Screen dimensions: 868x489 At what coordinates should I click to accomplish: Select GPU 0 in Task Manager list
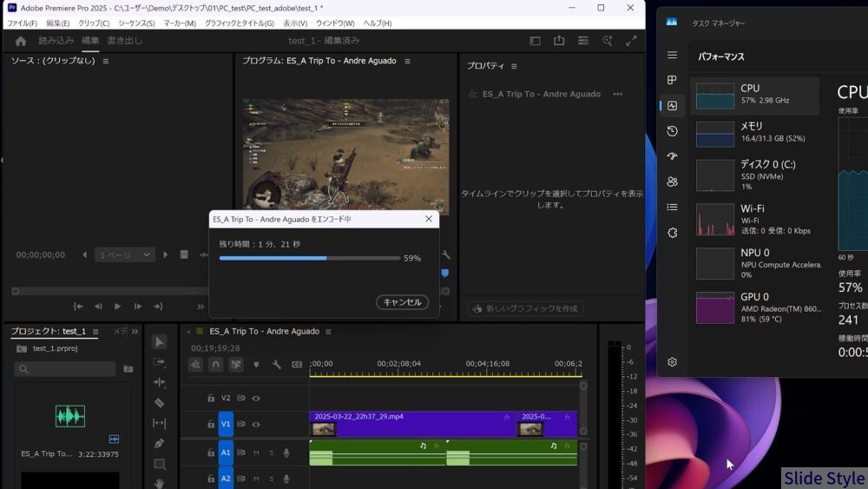(x=754, y=308)
